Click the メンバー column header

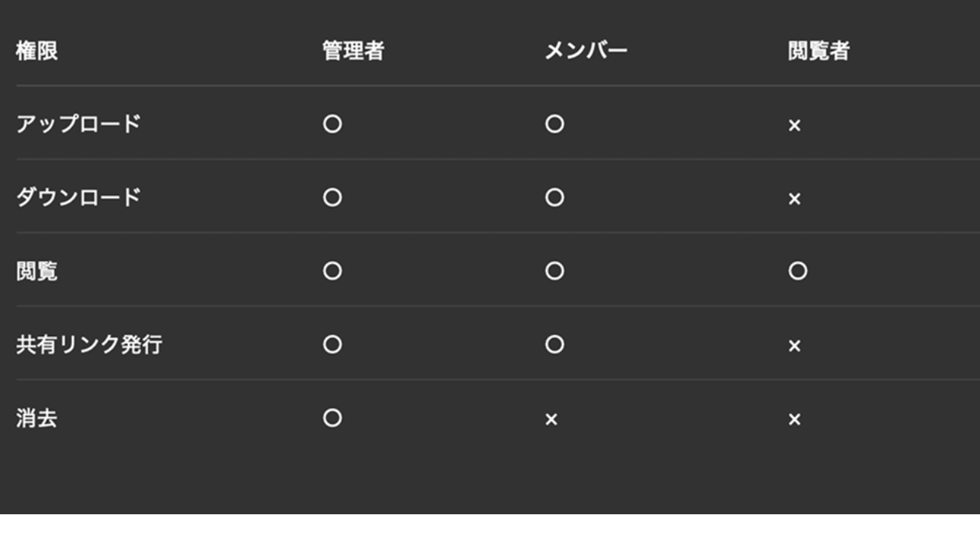586,51
